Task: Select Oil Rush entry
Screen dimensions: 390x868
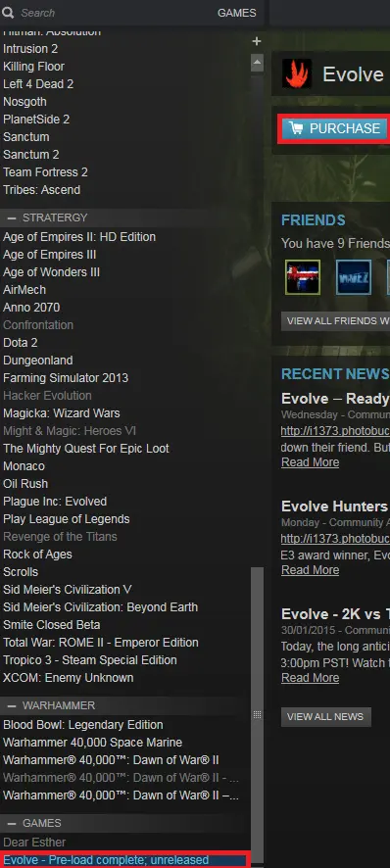Action: (25, 484)
